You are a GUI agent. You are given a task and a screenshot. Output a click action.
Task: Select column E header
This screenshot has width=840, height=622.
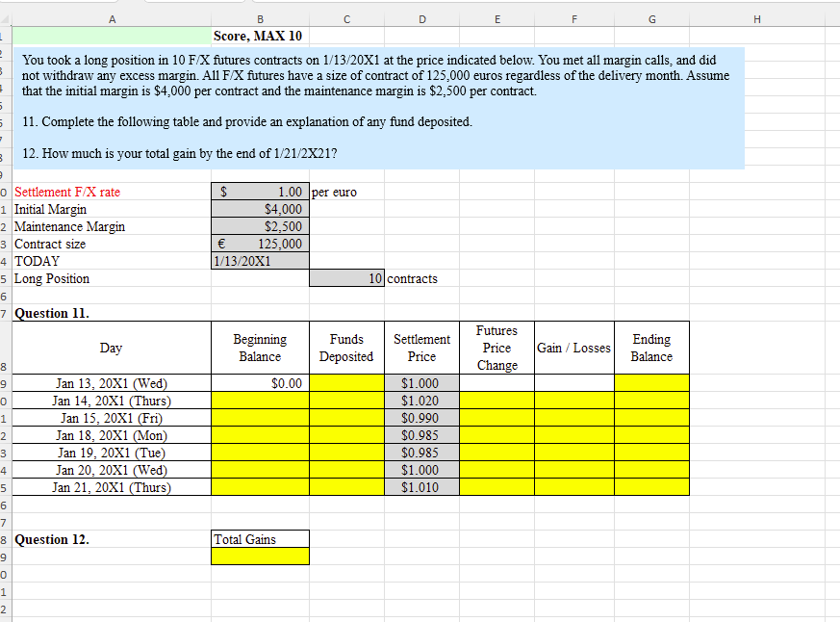pyautogui.click(x=497, y=19)
